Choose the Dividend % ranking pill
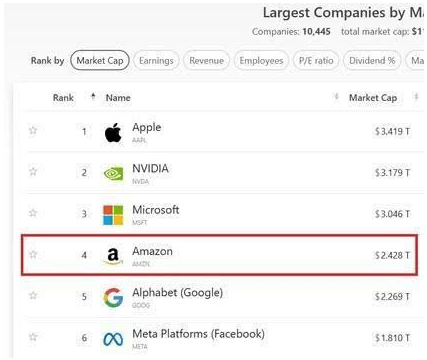 (372, 61)
